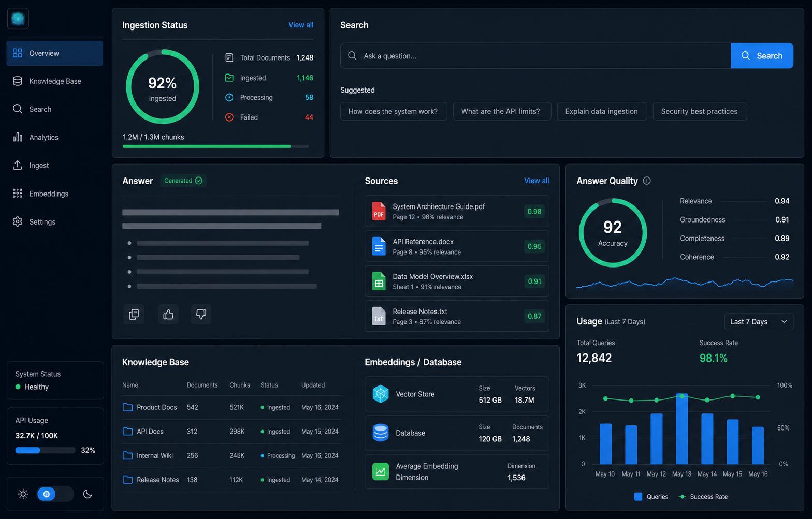Click the Answer Quality info icon
The image size is (812, 519).
(647, 181)
